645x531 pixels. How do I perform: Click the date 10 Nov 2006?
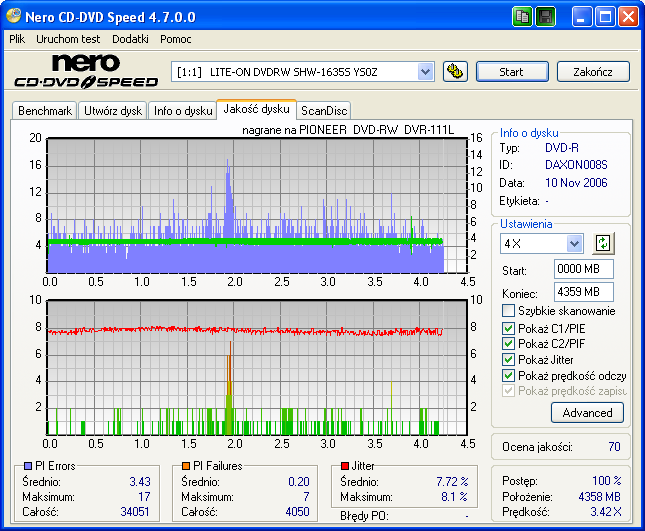pos(576,183)
